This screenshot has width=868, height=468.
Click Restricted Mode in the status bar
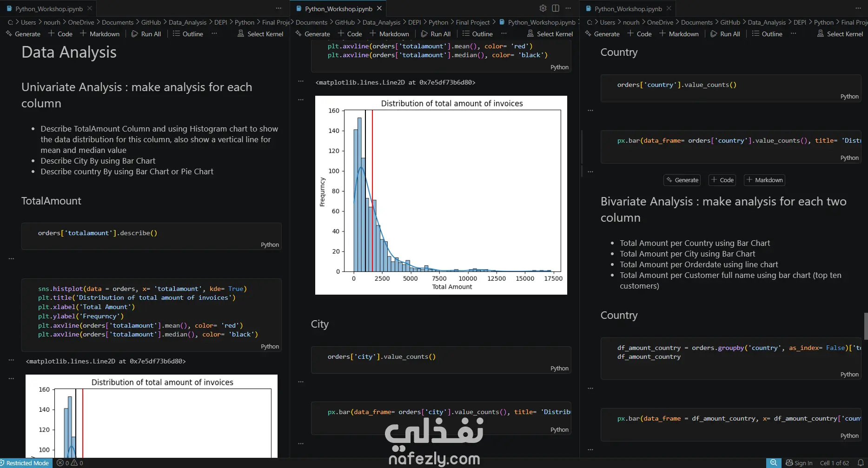coord(26,463)
